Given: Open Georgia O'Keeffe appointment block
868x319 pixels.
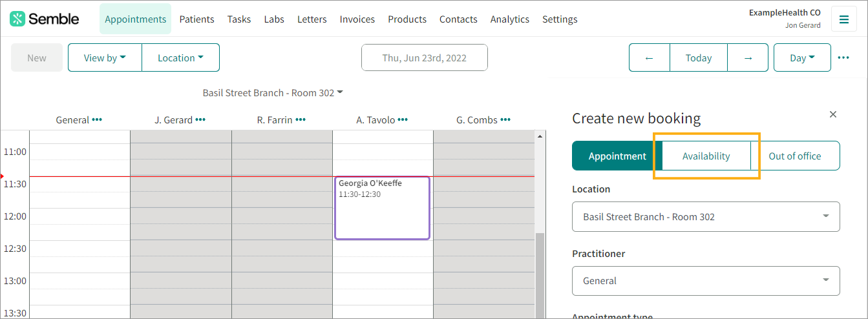Looking at the screenshot, I should (382, 208).
